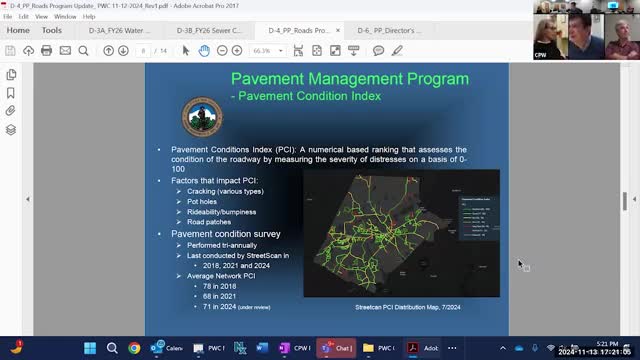This screenshot has height=360, width=640.
Task: Open the OneNote CPW taskbar item
Action: pos(294,348)
